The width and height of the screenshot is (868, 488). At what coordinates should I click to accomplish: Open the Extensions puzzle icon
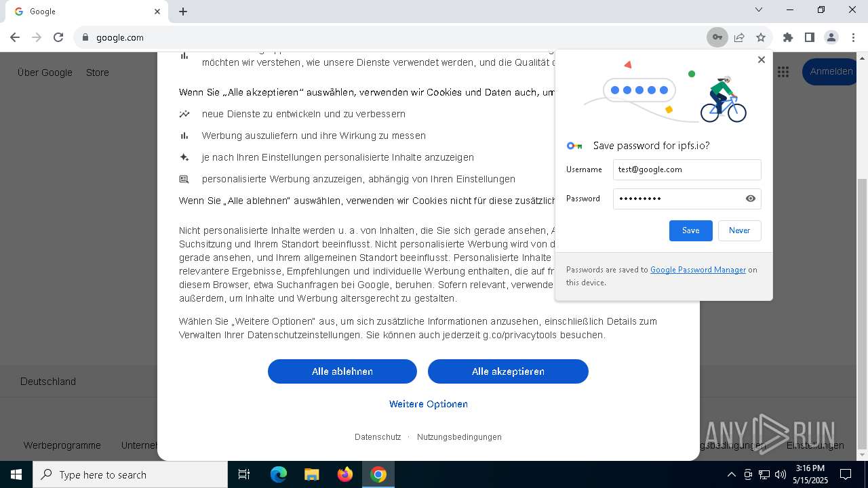tap(787, 37)
